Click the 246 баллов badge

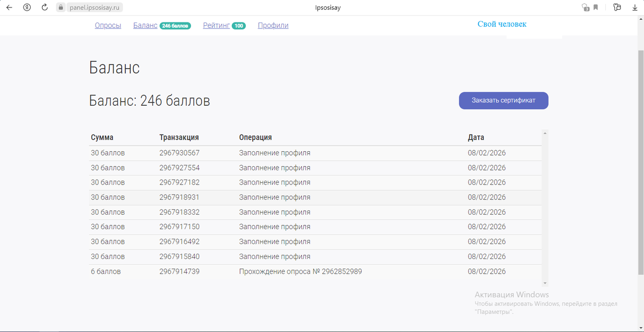175,26
